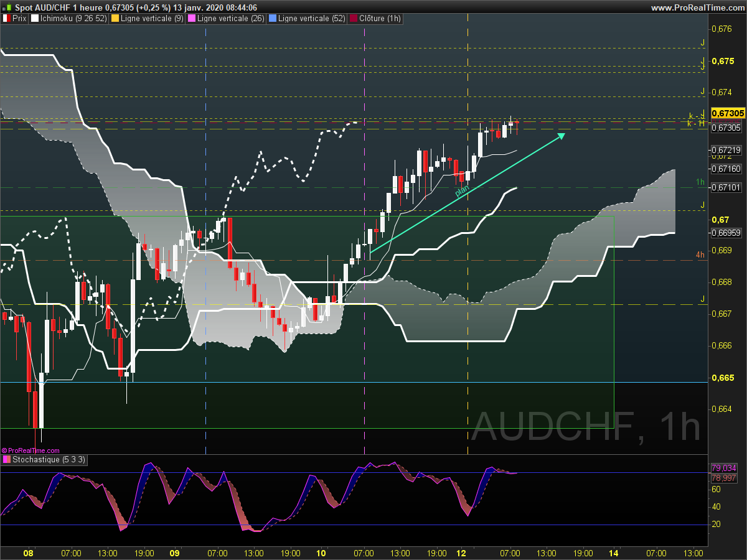
Task: Open Ligne verticale (9) indicator label
Action: pyautogui.click(x=153, y=19)
